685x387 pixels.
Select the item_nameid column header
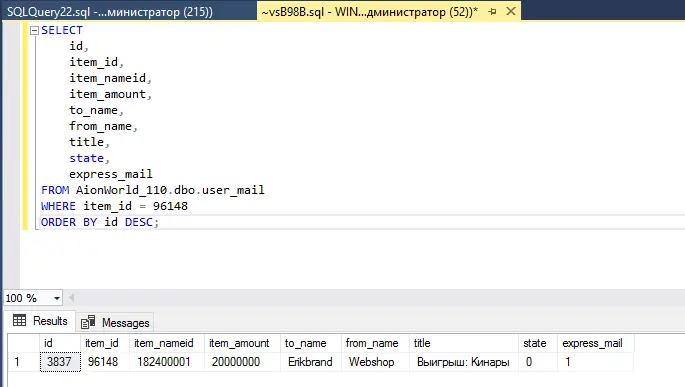pos(167,343)
